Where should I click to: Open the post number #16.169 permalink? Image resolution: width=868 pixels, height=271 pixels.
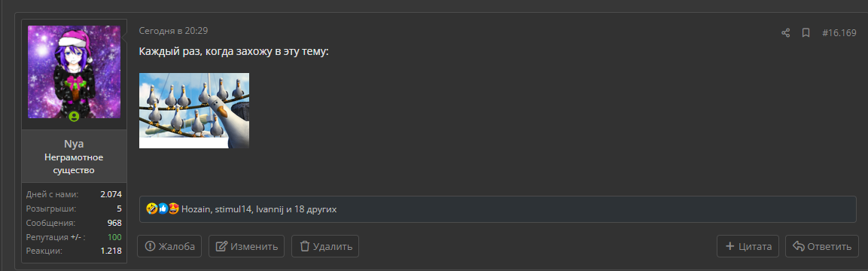pyautogui.click(x=839, y=33)
